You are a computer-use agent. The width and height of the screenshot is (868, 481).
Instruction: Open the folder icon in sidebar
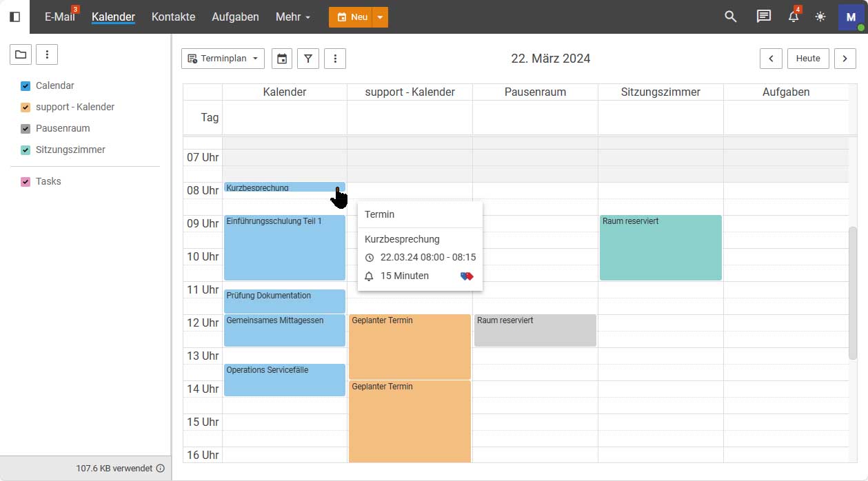(x=21, y=54)
